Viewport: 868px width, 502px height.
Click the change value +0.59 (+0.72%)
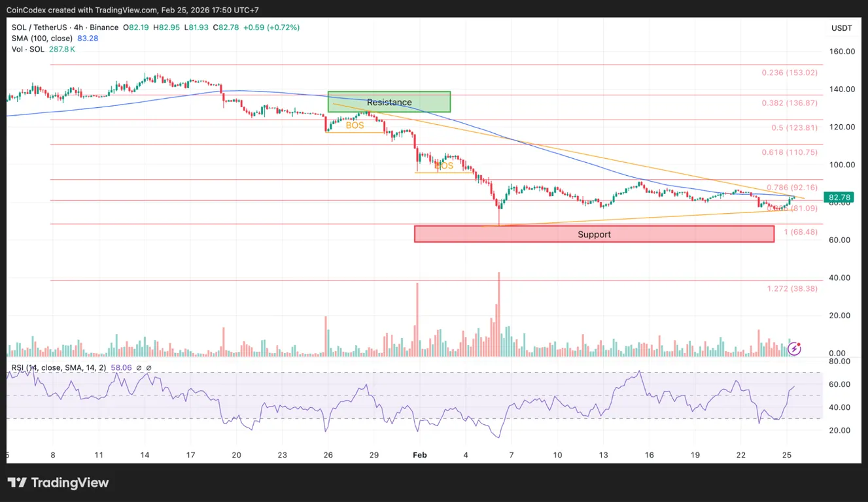pyautogui.click(x=270, y=27)
